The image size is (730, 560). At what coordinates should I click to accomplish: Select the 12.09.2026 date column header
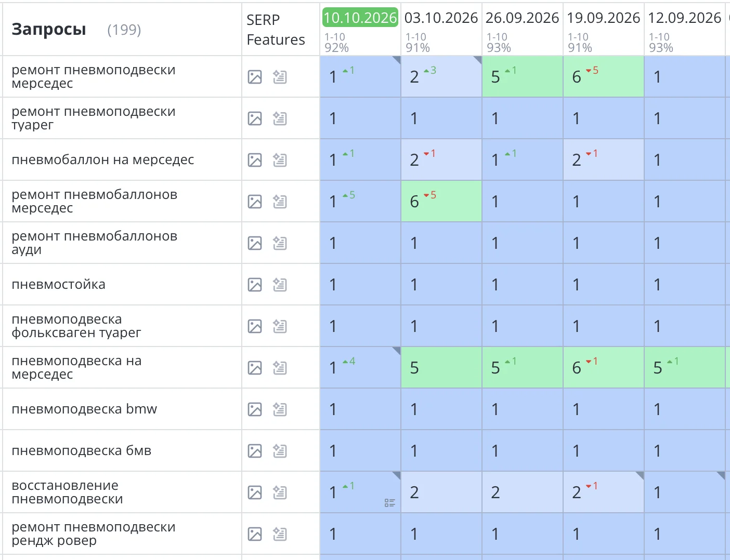pyautogui.click(x=684, y=18)
